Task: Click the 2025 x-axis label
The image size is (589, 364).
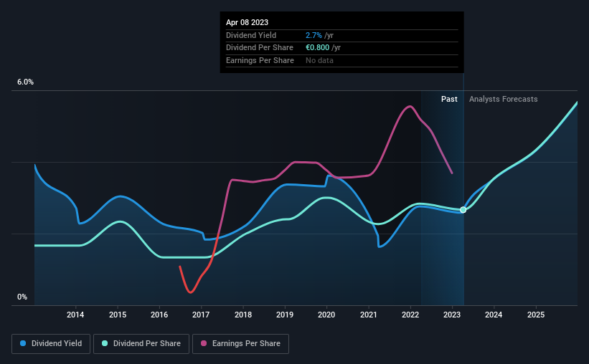Action: [x=536, y=315]
